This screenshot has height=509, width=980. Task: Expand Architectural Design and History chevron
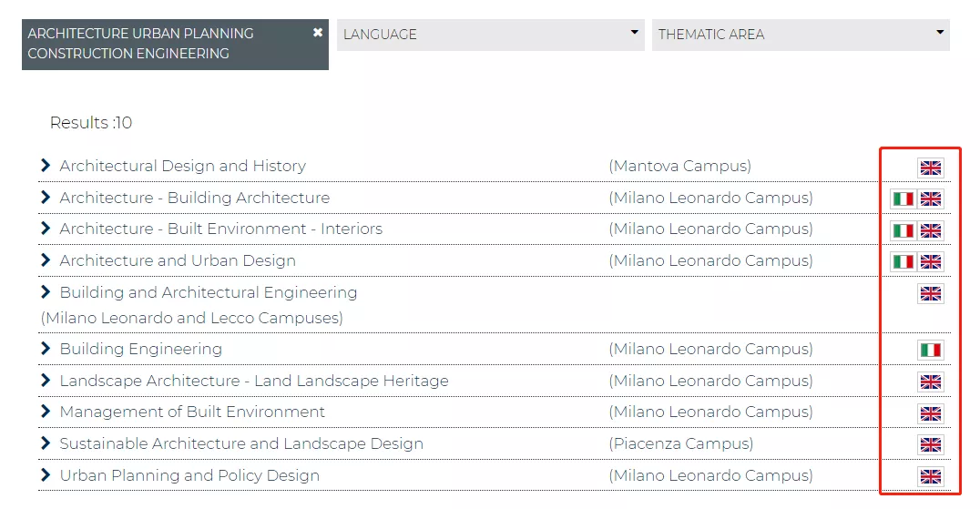point(46,166)
